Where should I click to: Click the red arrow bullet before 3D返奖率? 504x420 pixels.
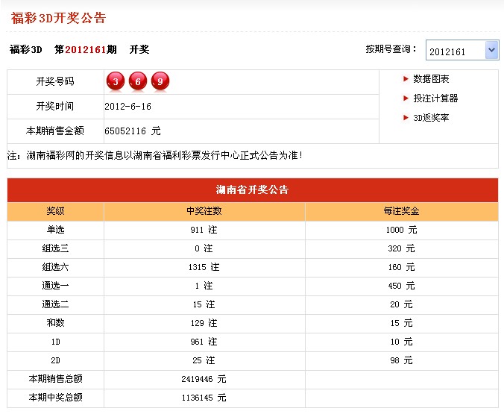pos(406,118)
